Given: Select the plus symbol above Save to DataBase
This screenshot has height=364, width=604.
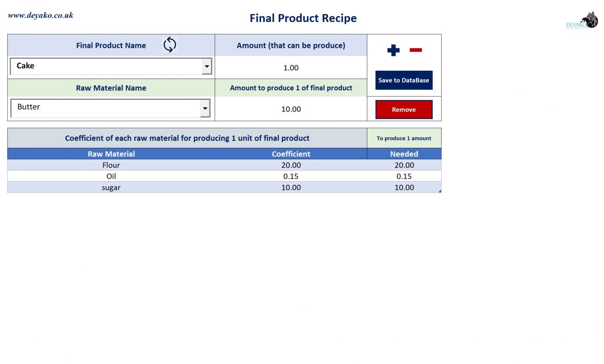Looking at the screenshot, I should [392, 50].
